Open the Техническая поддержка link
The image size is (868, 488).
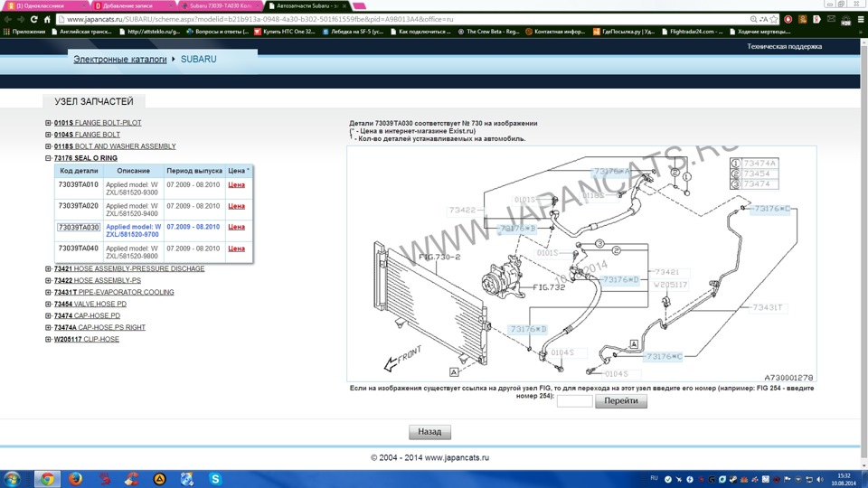pyautogui.click(x=785, y=46)
